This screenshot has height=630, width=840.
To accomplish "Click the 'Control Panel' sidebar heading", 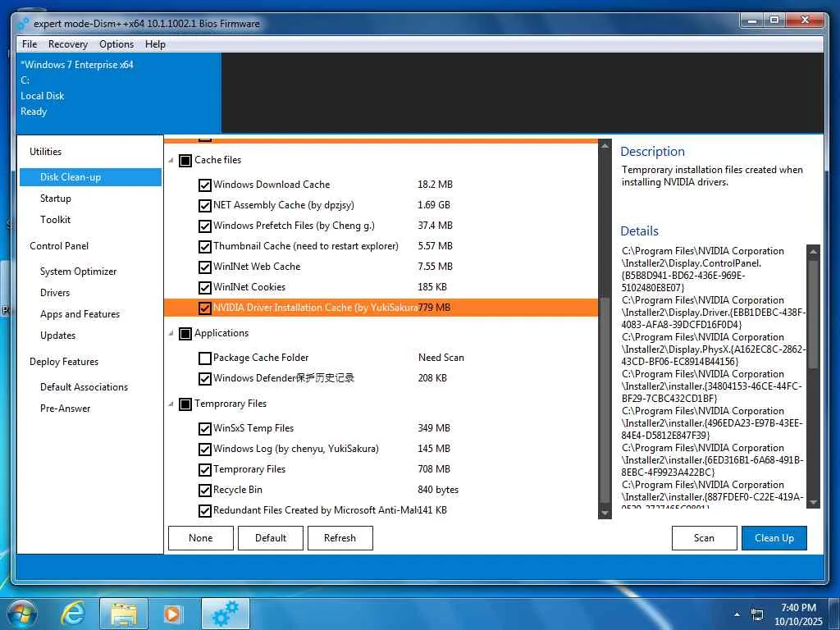I will click(59, 246).
